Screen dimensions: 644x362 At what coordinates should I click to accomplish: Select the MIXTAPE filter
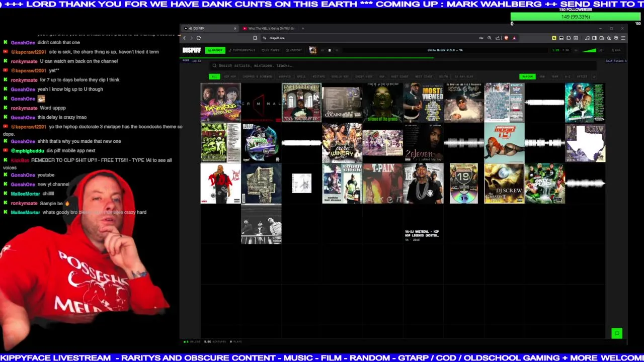[318, 76]
